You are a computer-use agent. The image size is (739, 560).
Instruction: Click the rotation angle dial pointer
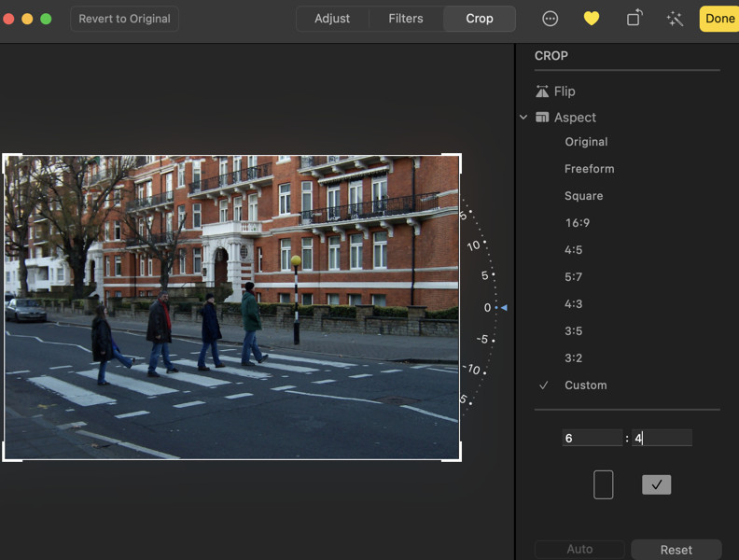[503, 307]
